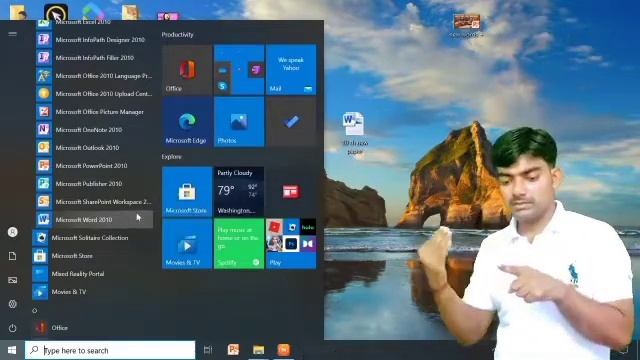Open File Explorer on taskbar
This screenshot has width=640, height=360.
[x=258, y=350]
